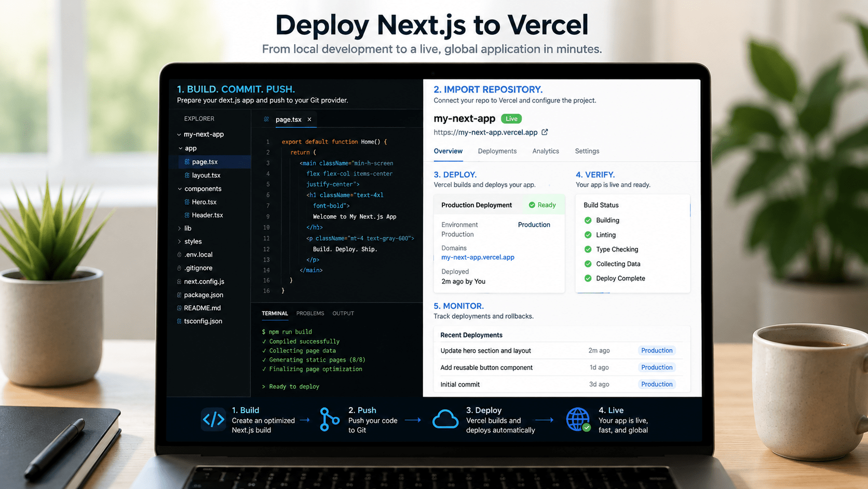
Task: Select the page.tsx editor tab
Action: (x=289, y=120)
